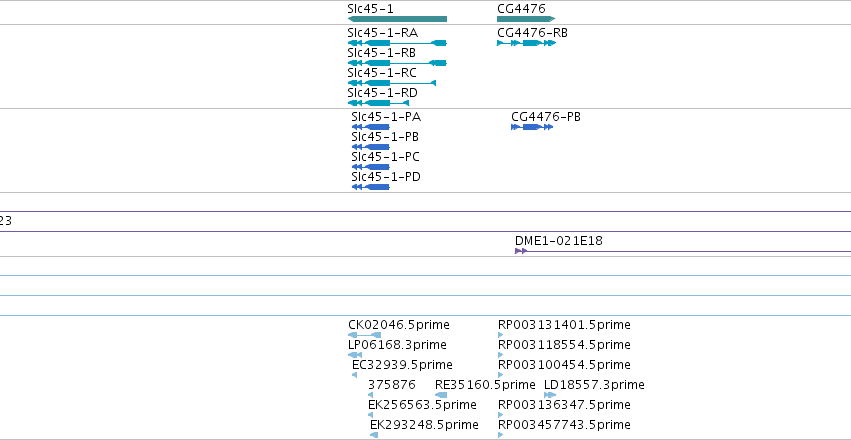This screenshot has width=851, height=440.
Task: Click the Slc45-1-PC protein glyph
Action: click(x=371, y=167)
